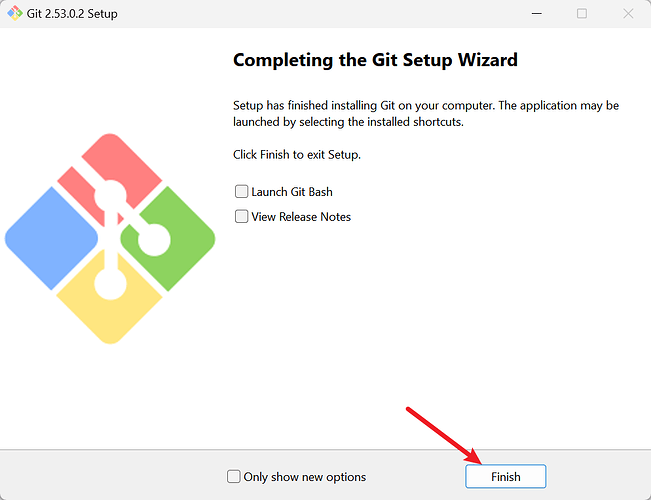This screenshot has width=651, height=500.
Task: Click the blue square of the Git logo
Action: pos(45,239)
